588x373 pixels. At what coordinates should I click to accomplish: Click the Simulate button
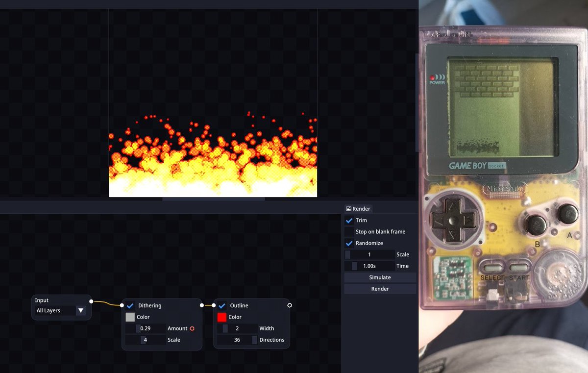(x=380, y=277)
